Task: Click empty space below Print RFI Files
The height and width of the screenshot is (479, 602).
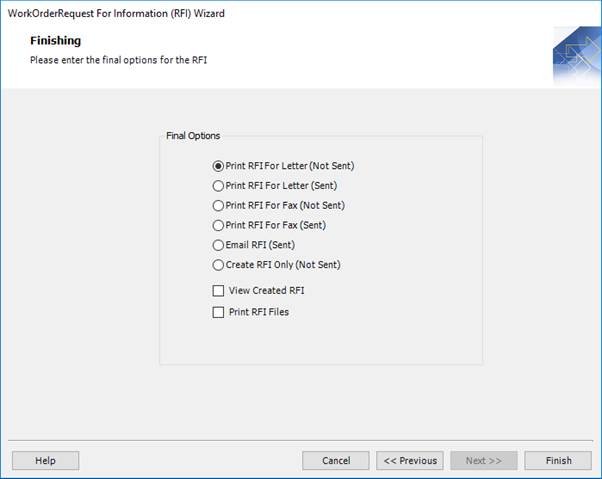Action: (320, 342)
